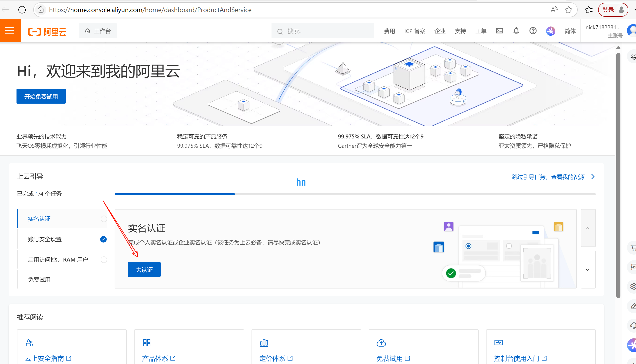This screenshot has height=364, width=636.
Task: View site information lock icon
Action: tap(40, 10)
